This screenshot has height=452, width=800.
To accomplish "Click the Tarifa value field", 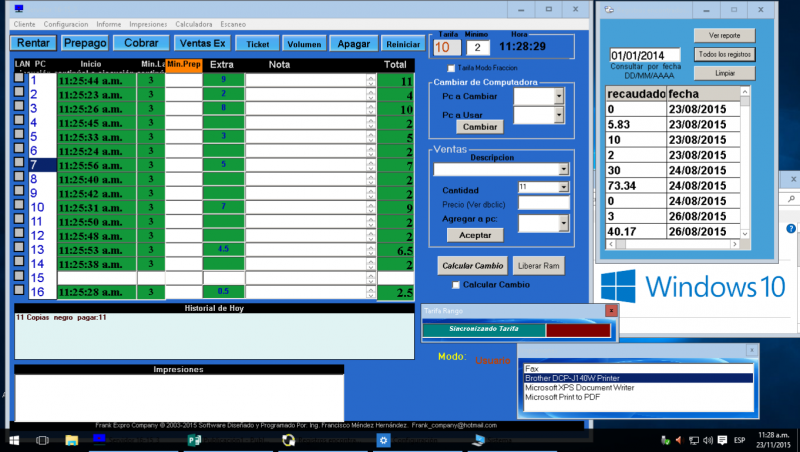I will click(447, 47).
